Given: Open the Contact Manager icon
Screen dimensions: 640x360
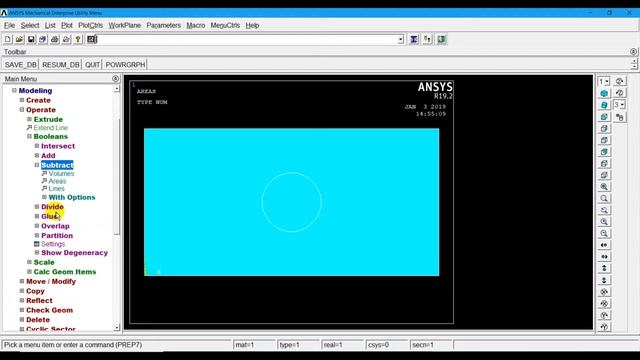Looking at the screenshot, I should (441, 39).
